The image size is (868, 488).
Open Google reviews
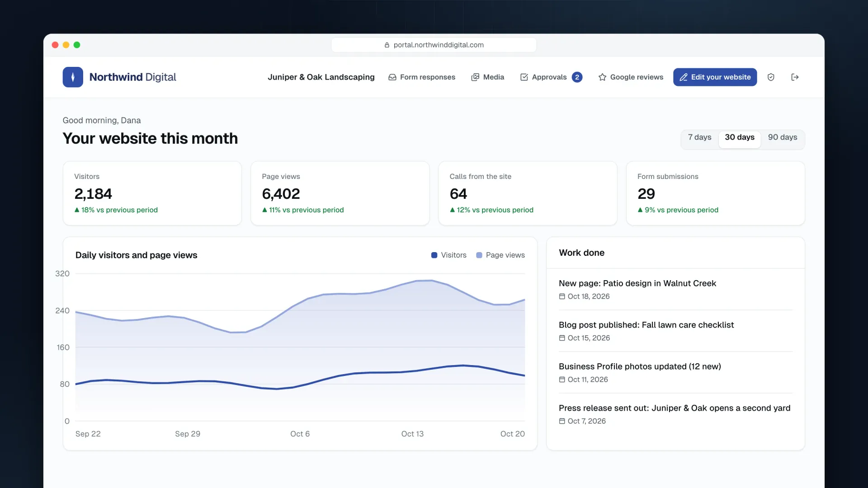631,77
